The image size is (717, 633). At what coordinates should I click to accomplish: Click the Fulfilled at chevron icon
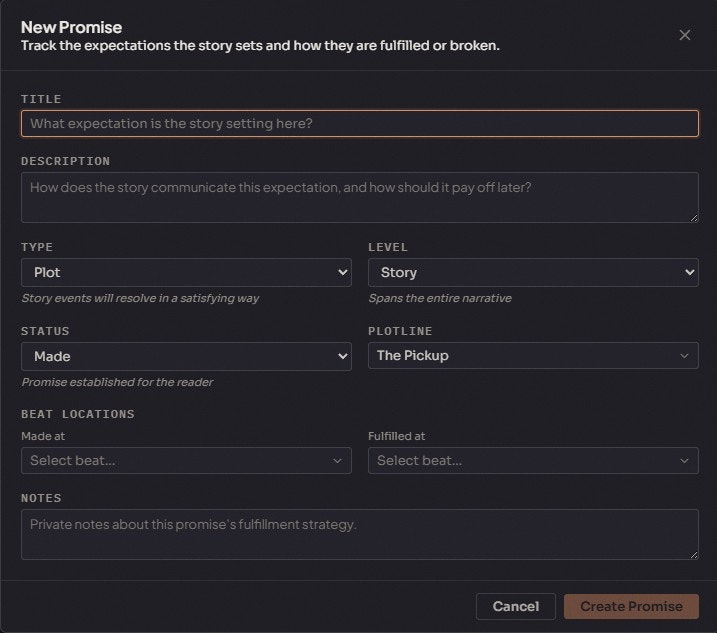click(x=685, y=461)
